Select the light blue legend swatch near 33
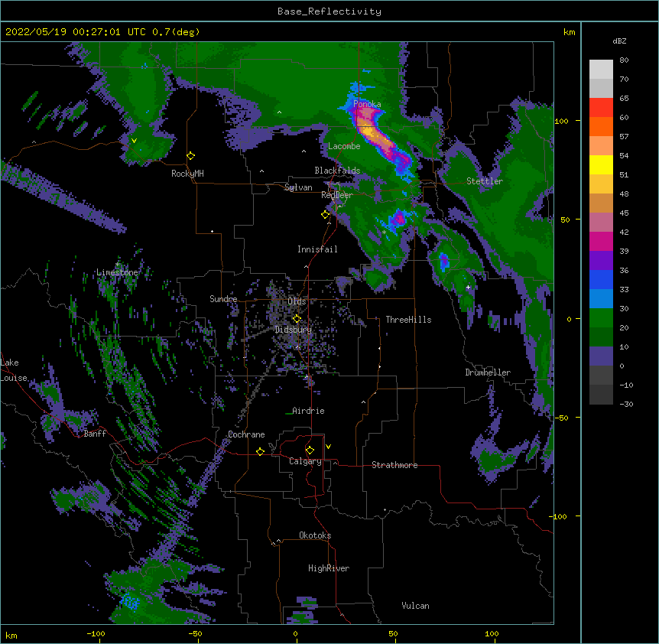 (x=601, y=299)
